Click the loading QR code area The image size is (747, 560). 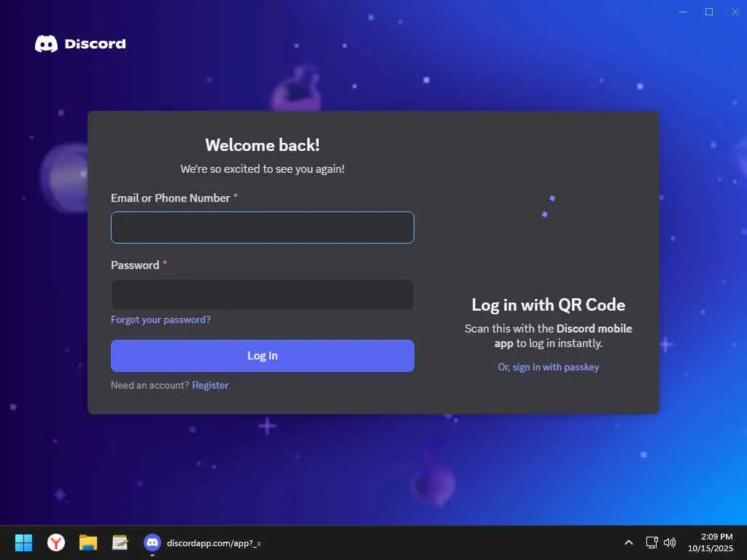point(549,206)
